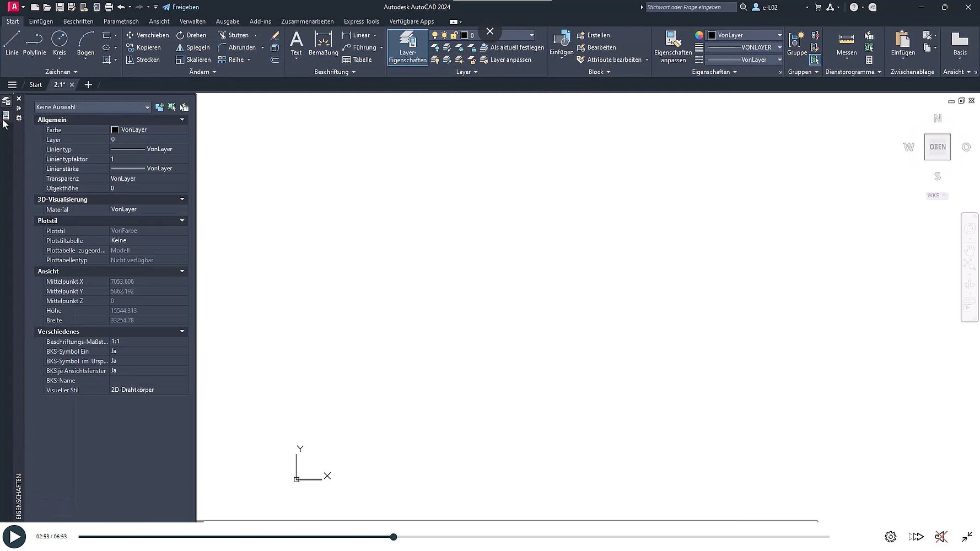Click the Freigeben share button
Viewport: 980px width, 551px height.
181,7
